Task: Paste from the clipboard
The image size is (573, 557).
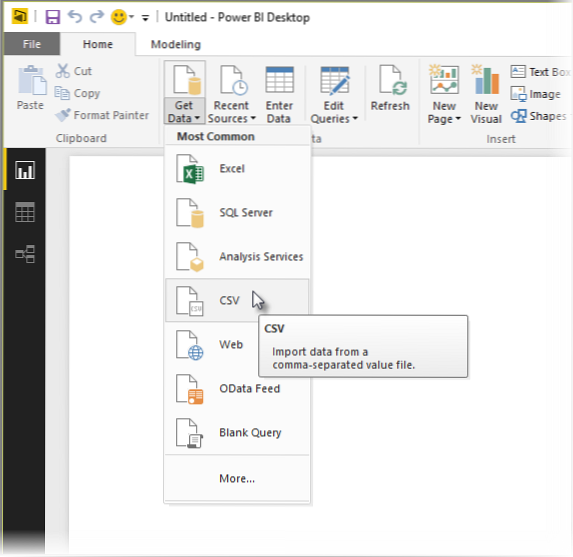Action: (31, 88)
